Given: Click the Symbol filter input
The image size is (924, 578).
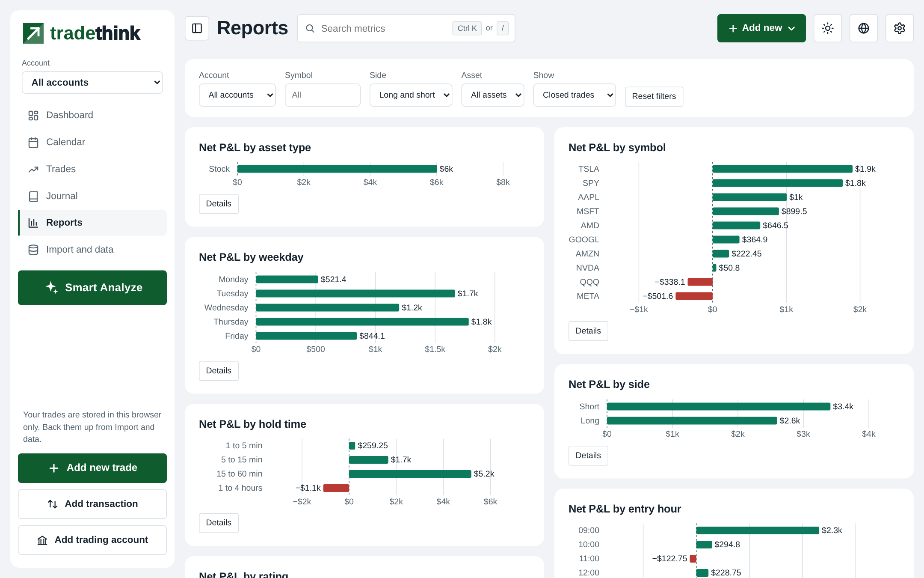Looking at the screenshot, I should 323,95.
